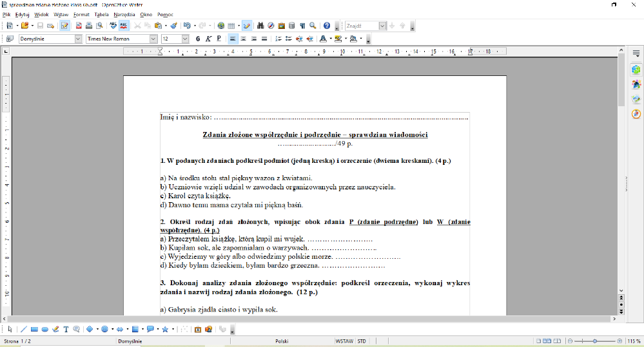Click WSTAW insert mode in status bar
644x347 pixels.
(x=344, y=341)
